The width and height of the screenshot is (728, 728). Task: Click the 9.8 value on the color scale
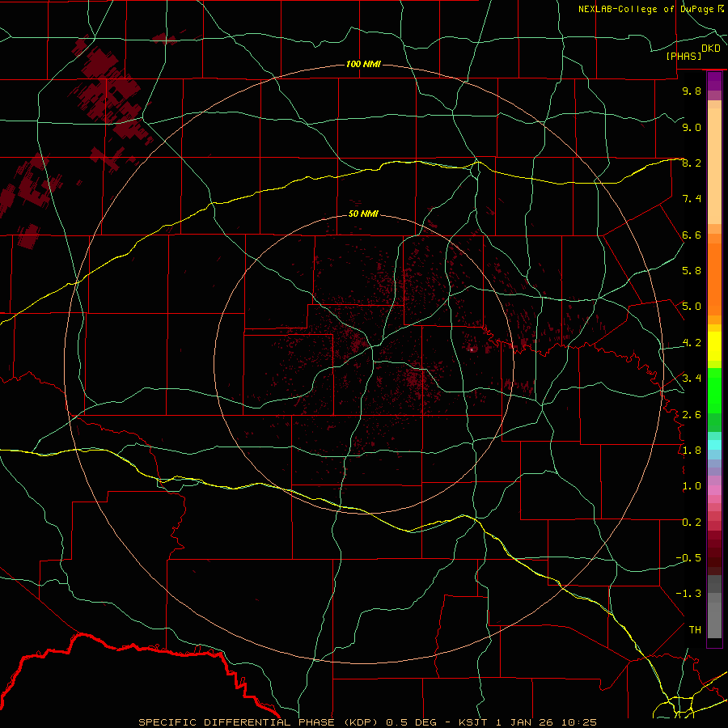tap(692, 91)
